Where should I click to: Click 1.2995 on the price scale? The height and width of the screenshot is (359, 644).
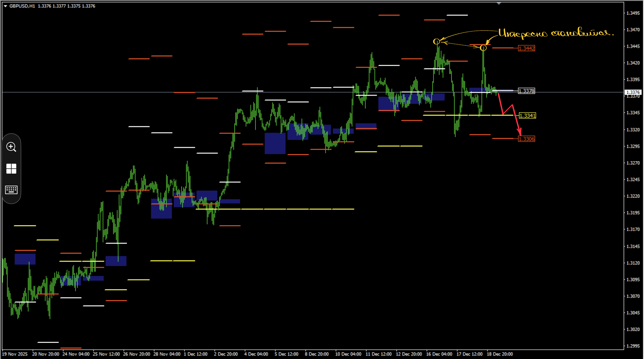(633, 346)
